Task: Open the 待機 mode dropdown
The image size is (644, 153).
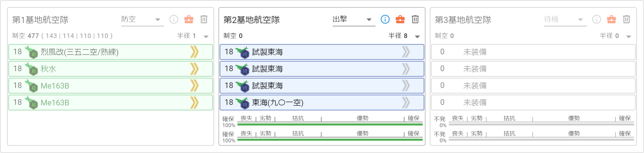Action: pos(565,19)
